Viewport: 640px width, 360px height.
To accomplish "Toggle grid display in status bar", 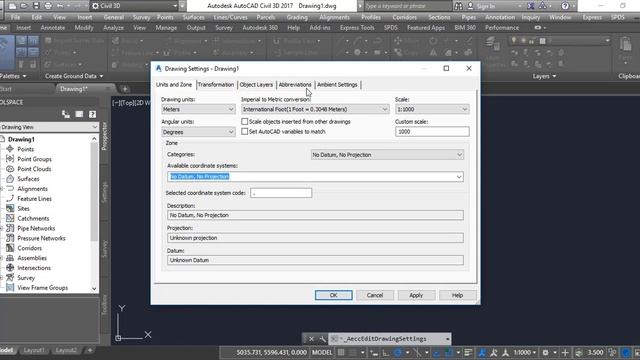I will point(341,352).
